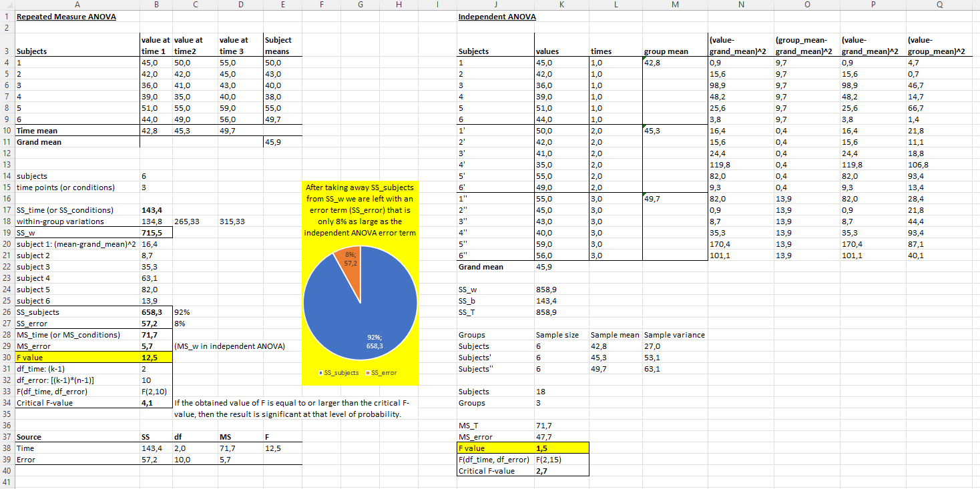Select 'subject 1: (mean-grand_mean)^2' cell

click(77, 244)
